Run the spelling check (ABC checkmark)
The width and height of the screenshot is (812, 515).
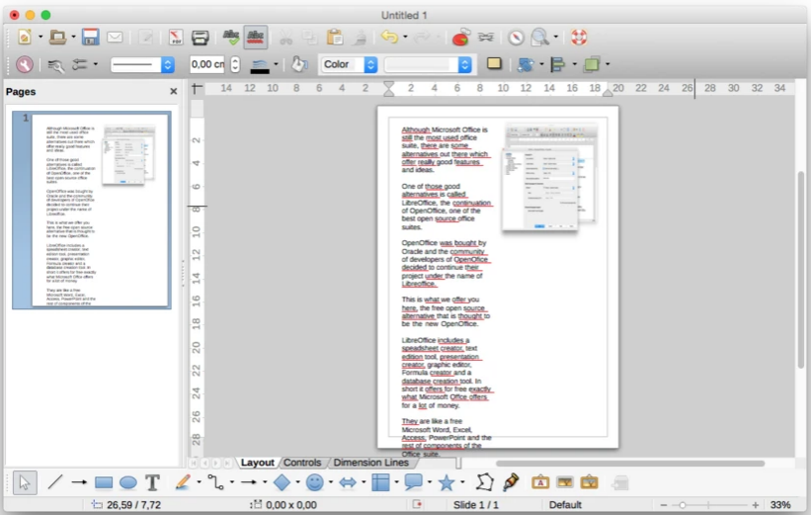231,37
